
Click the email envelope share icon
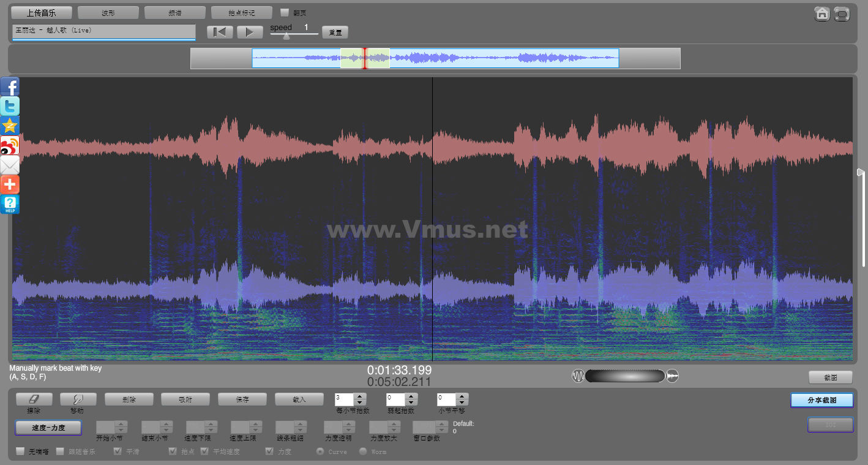pyautogui.click(x=10, y=165)
